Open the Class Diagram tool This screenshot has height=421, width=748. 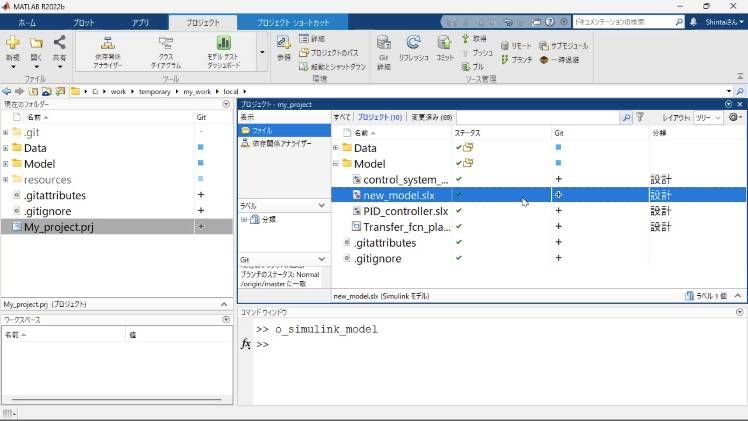pos(166,50)
